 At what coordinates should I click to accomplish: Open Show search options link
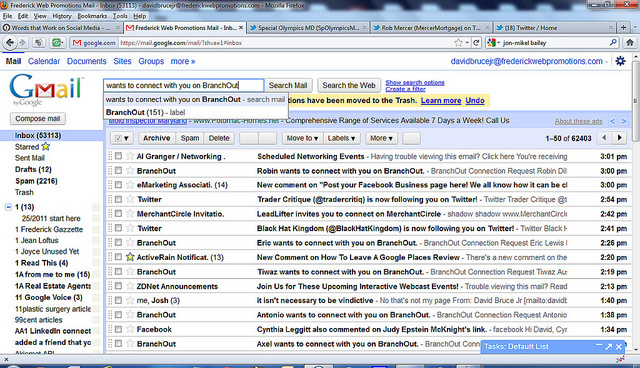pos(415,82)
